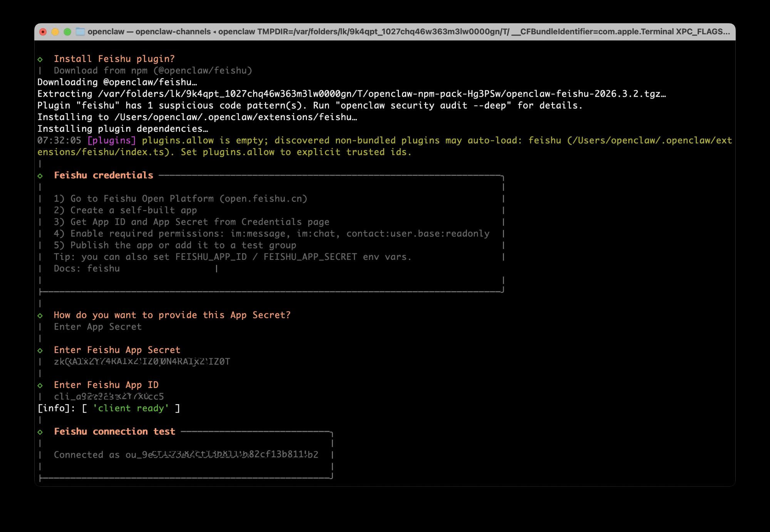The width and height of the screenshot is (770, 532).
Task: Click the diamond next to Enter Feishu App Secret
Action: click(x=40, y=351)
